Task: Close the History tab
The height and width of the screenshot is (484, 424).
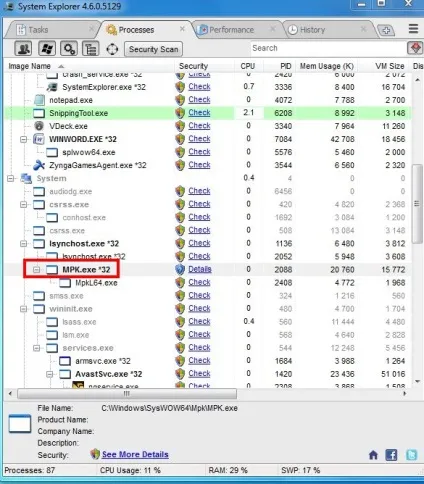Action: coord(363,29)
